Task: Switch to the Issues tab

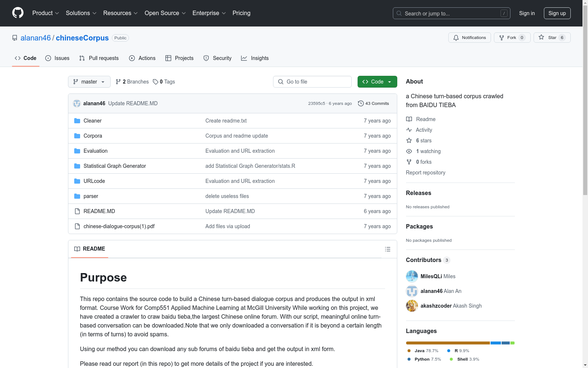Action: click(57, 58)
